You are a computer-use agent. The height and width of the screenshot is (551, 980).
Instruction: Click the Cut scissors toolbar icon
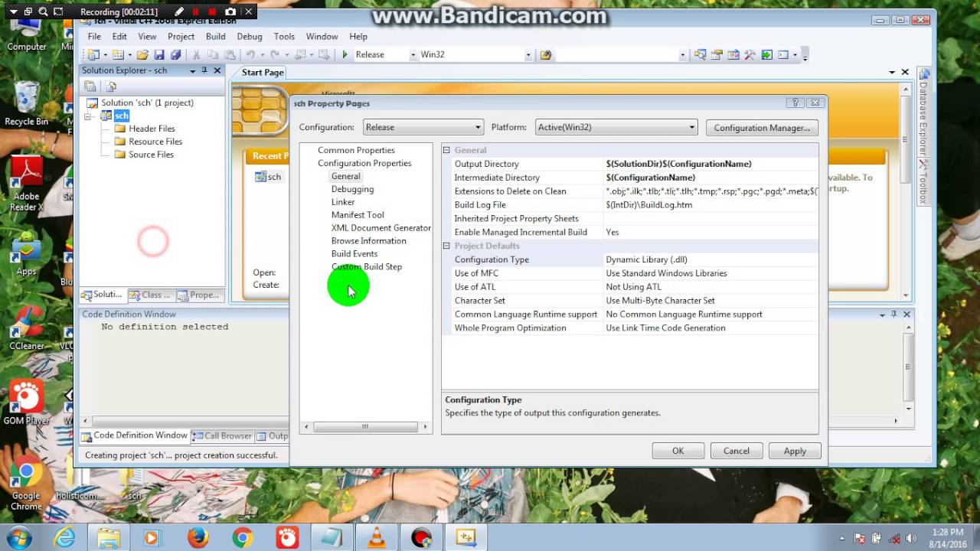tap(196, 54)
